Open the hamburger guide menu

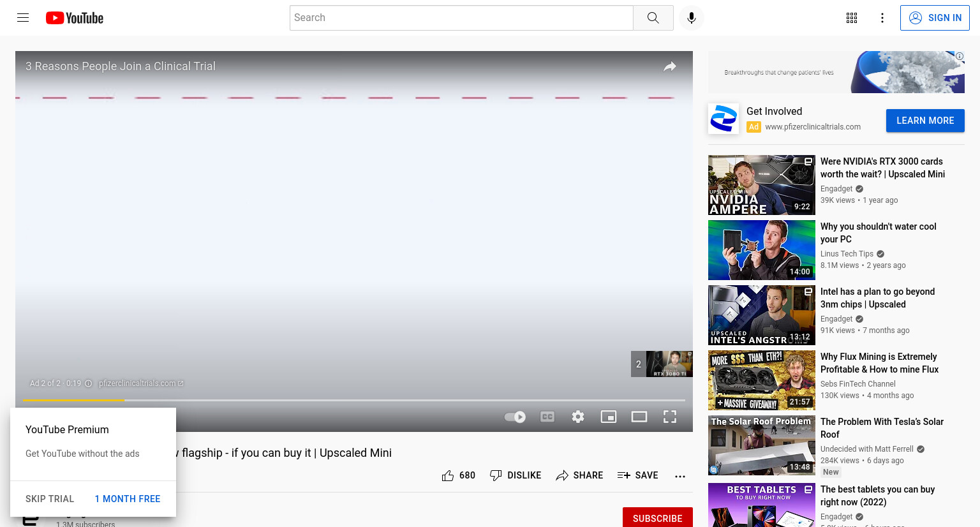[x=23, y=18]
